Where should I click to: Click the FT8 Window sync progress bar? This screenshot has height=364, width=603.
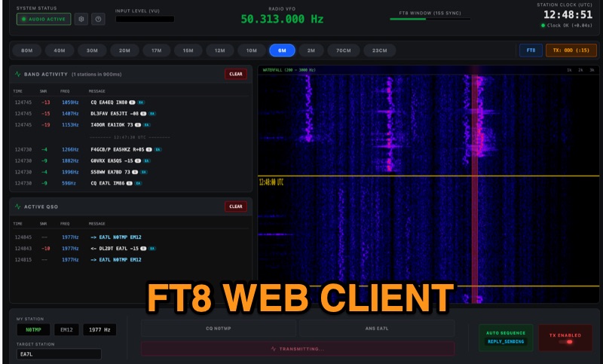click(430, 19)
